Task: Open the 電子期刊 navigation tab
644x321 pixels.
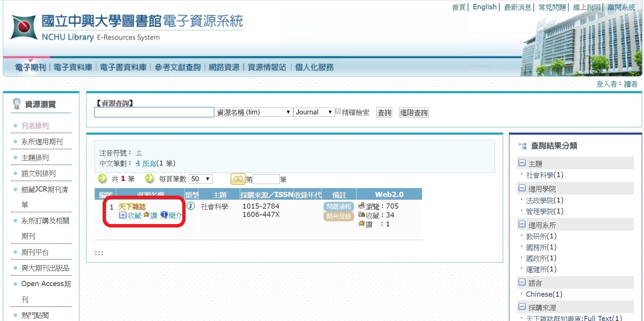Action: (30, 67)
